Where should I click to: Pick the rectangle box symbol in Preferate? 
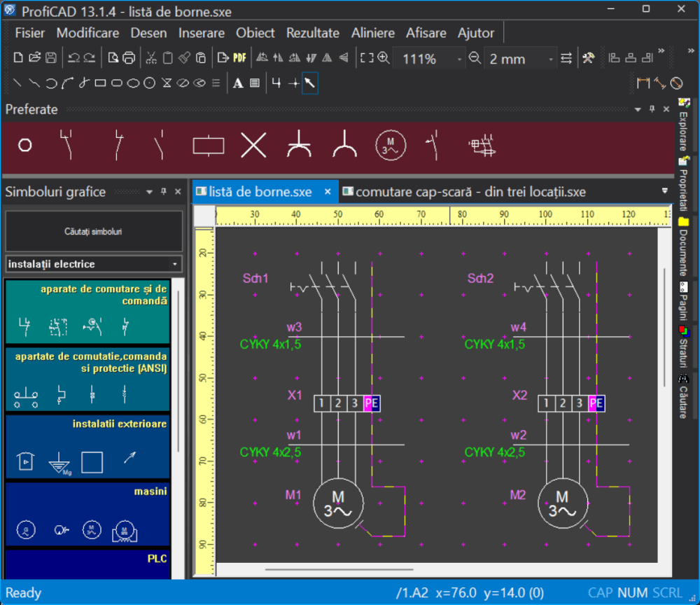coord(209,146)
